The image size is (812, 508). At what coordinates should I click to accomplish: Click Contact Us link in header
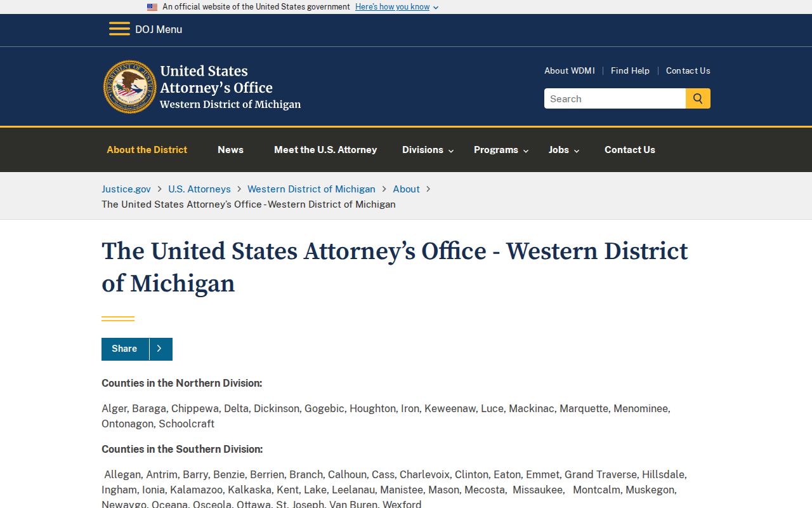[x=688, y=70]
